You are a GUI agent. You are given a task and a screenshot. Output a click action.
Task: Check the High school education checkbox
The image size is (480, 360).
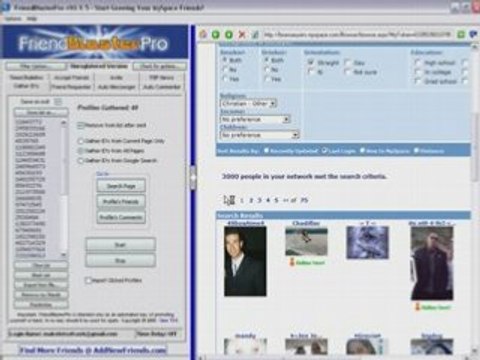[x=417, y=62]
